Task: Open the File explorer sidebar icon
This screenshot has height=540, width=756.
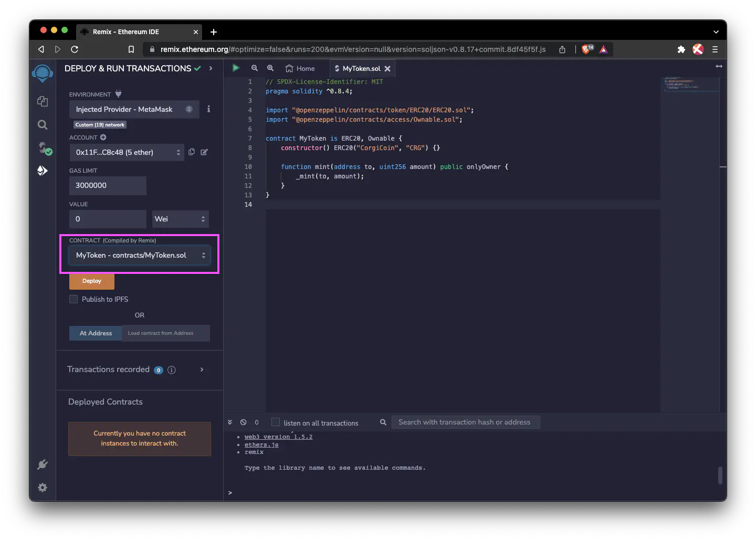Action: (43, 101)
